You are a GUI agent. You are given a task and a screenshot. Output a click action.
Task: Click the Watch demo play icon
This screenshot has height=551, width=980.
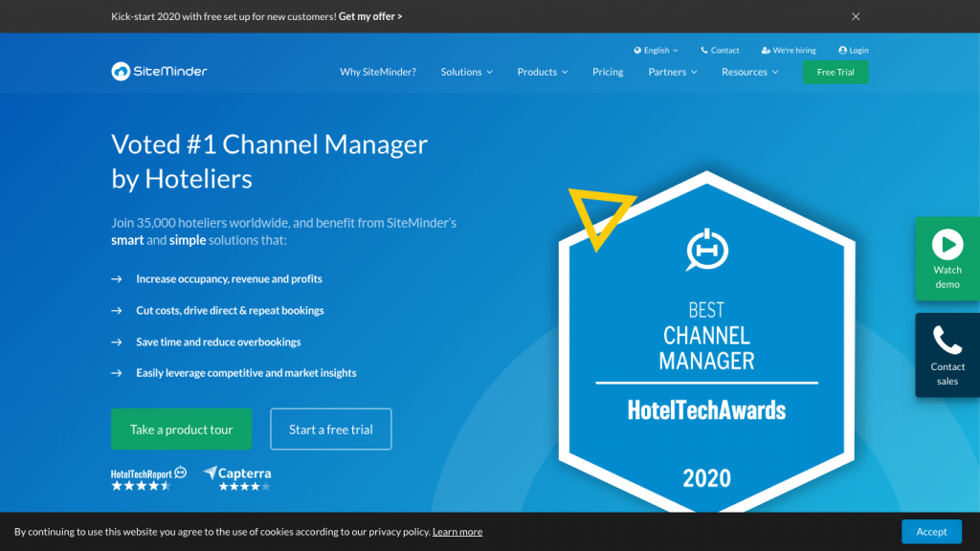point(947,244)
